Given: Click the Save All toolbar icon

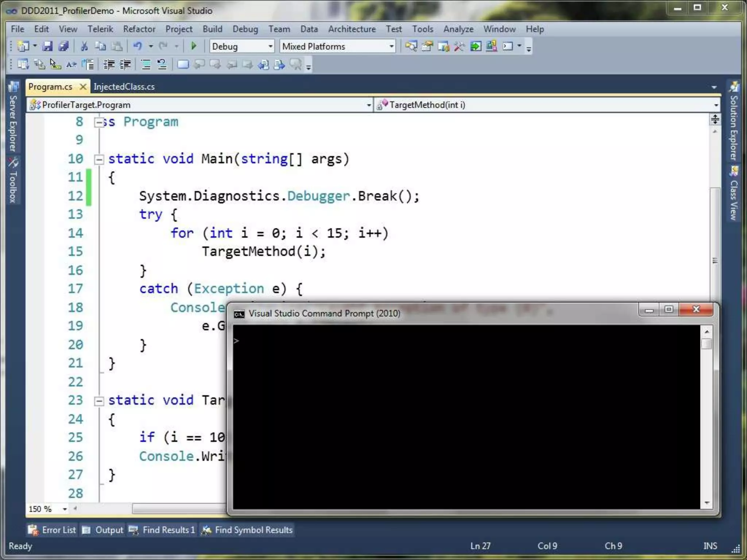Looking at the screenshot, I should 64,46.
